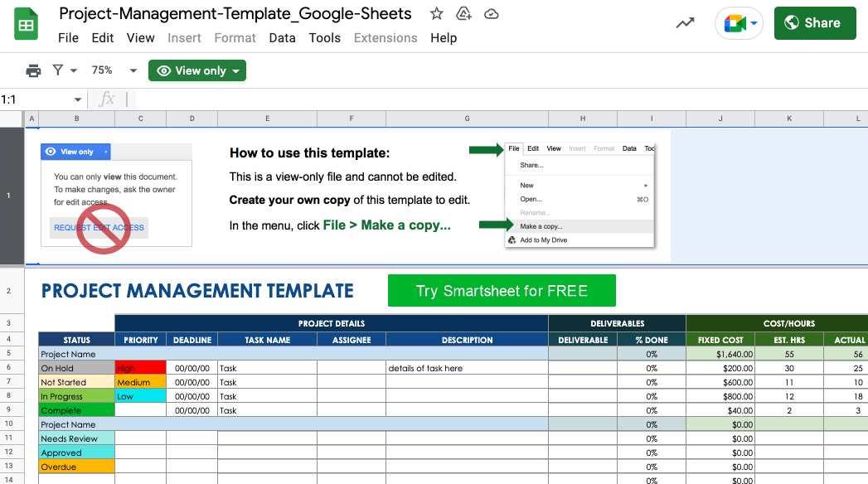Select column G header
Screen dimensions: 868x484
tap(467, 119)
